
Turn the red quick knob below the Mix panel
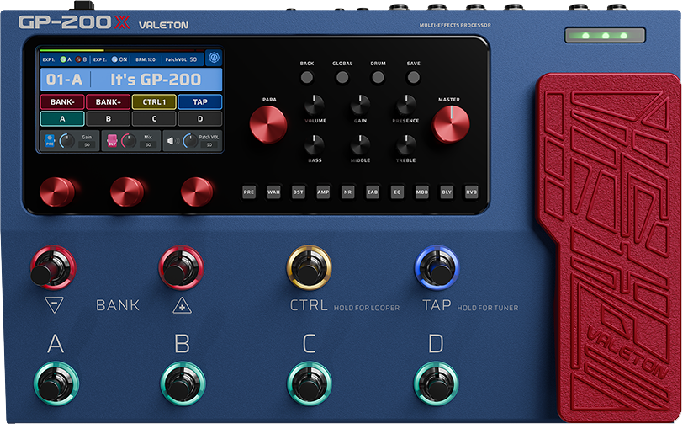(127, 192)
